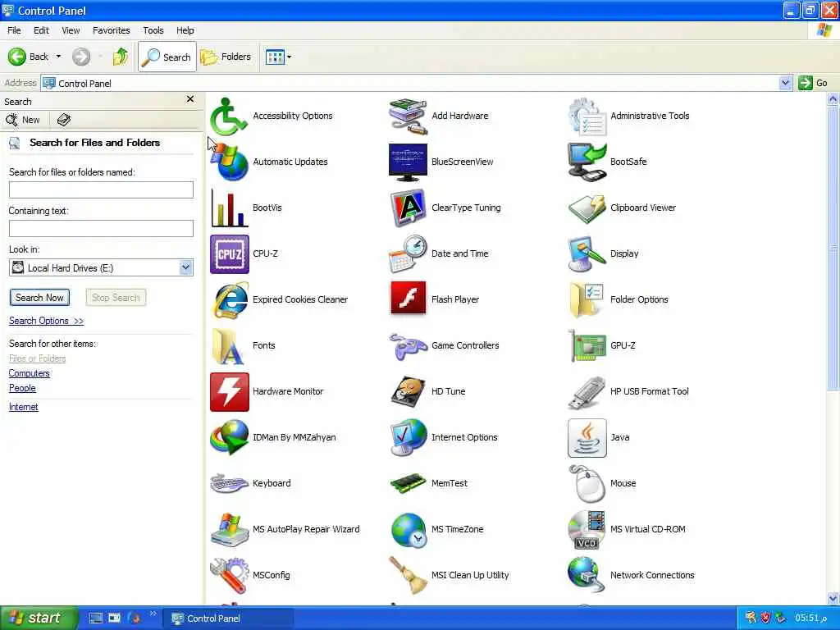Launch Automatic Updates applet
This screenshot has height=630, width=840.
click(230, 162)
